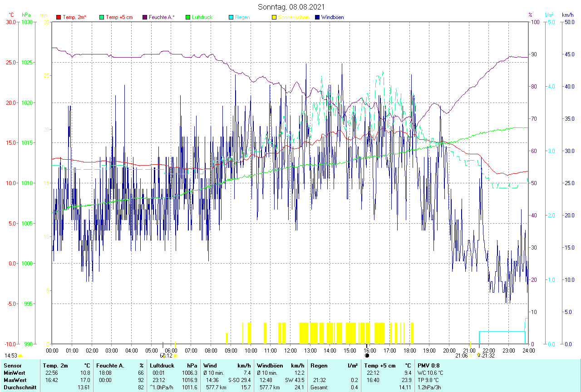Click the yellow 'min' axis unit label
The width and height of the screenshot is (581, 392).
[x=44, y=15]
